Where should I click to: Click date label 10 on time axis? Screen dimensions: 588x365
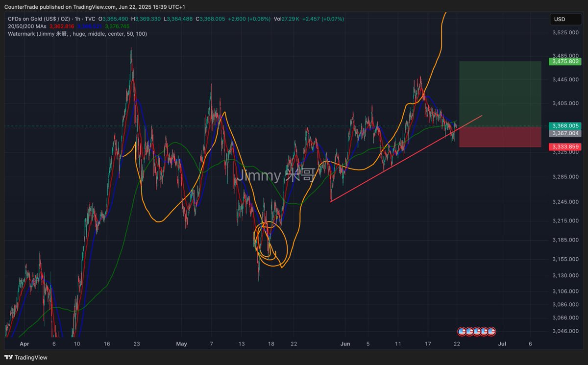click(x=77, y=344)
